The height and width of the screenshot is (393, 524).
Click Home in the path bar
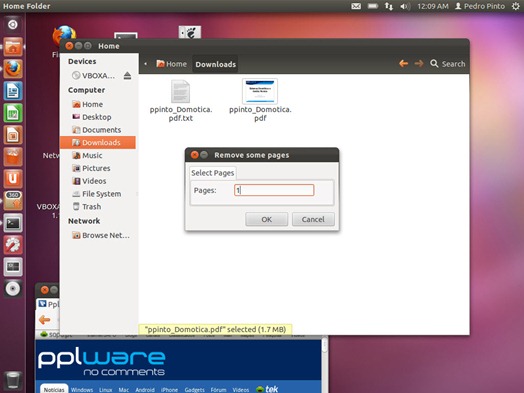pyautogui.click(x=171, y=64)
